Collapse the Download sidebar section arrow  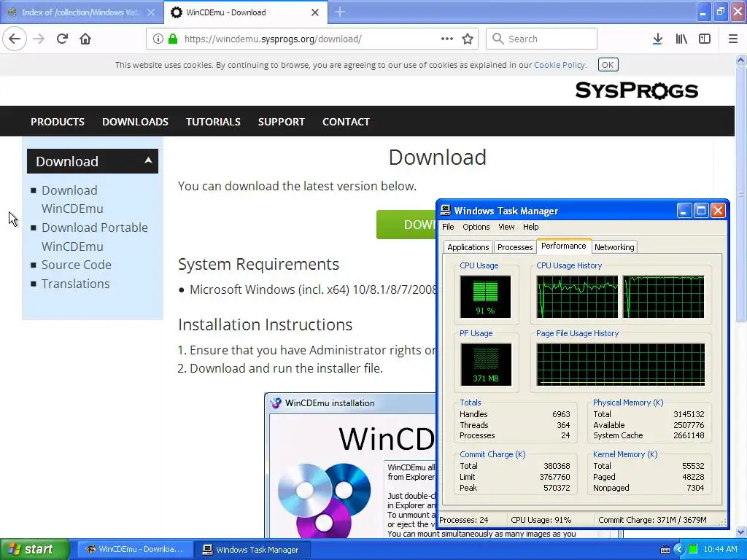click(x=148, y=160)
